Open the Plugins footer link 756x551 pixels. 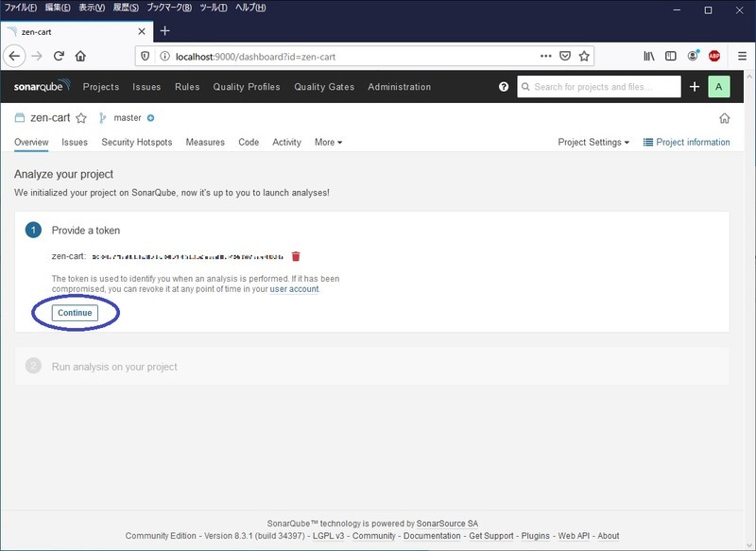point(535,536)
